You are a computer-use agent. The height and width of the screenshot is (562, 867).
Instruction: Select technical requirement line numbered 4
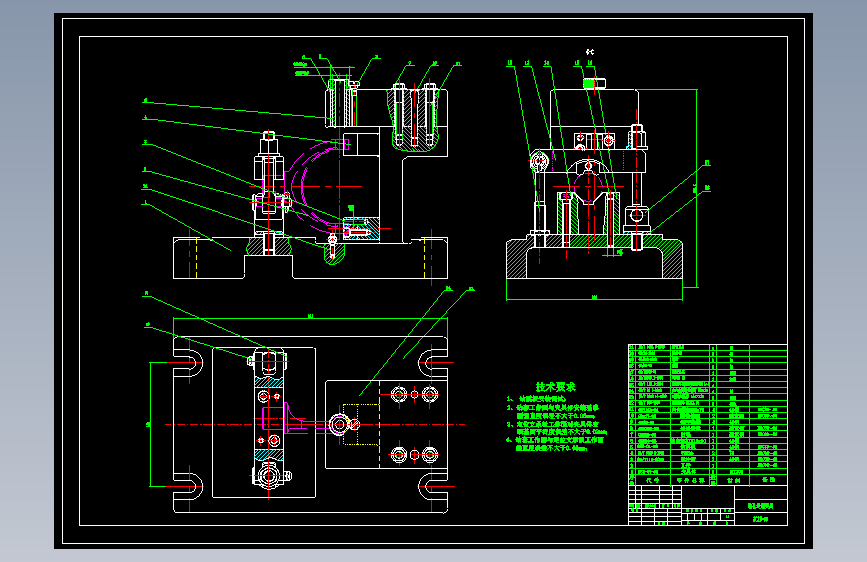555,444
